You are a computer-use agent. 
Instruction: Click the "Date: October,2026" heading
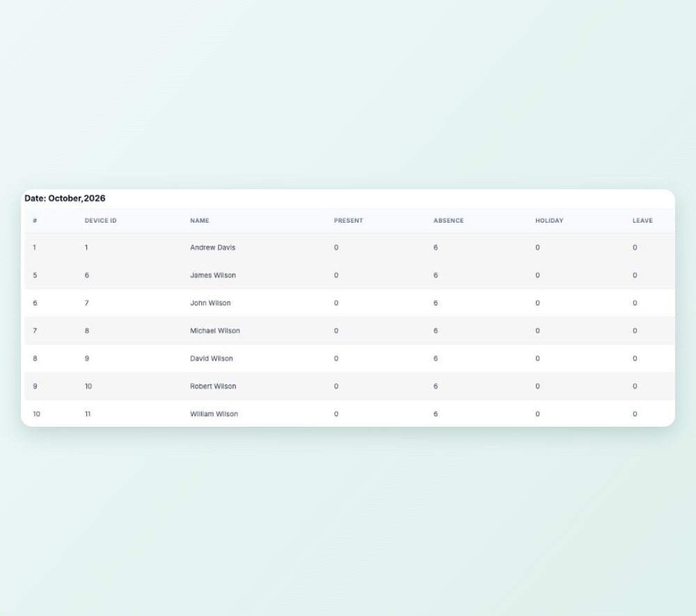65,198
